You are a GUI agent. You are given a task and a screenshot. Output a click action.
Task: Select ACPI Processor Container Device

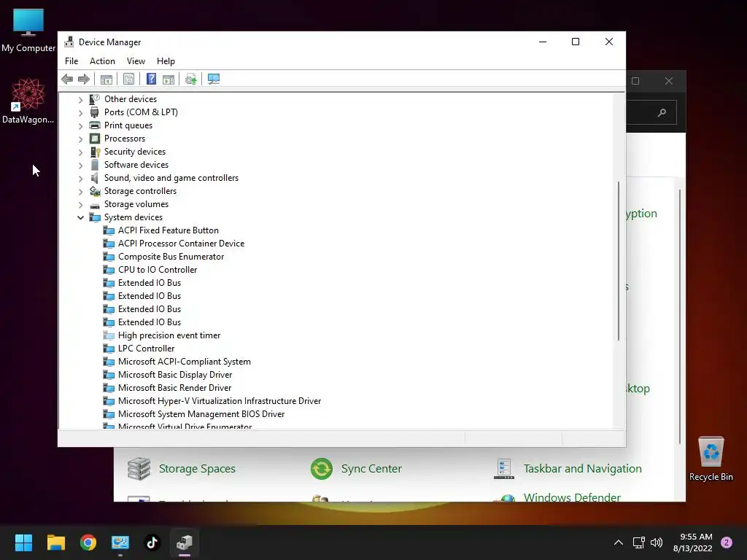click(181, 244)
